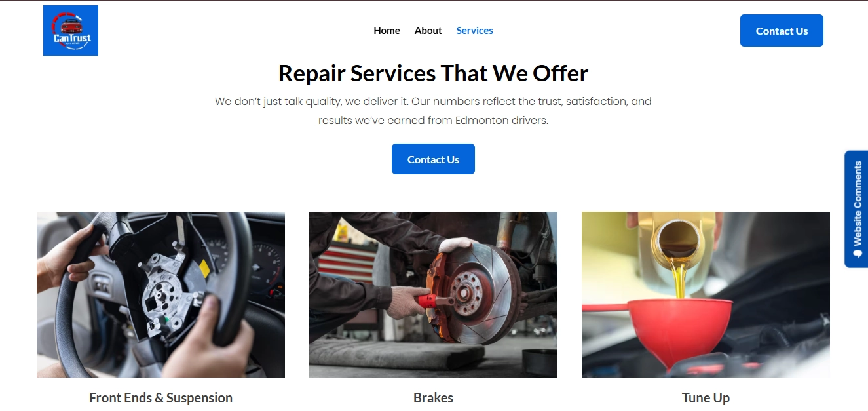Click the Tune Up service title
The width and height of the screenshot is (868, 411).
(x=706, y=398)
